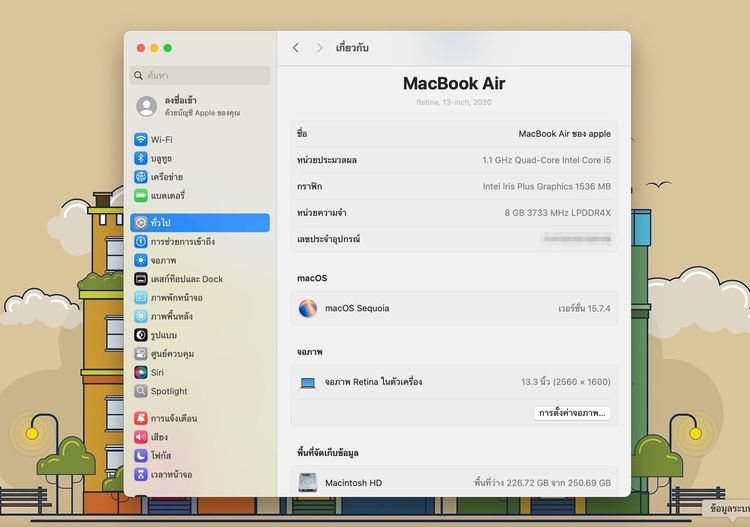Click the search magnifier icon
This screenshot has height=527, width=750.
pyautogui.click(x=138, y=76)
